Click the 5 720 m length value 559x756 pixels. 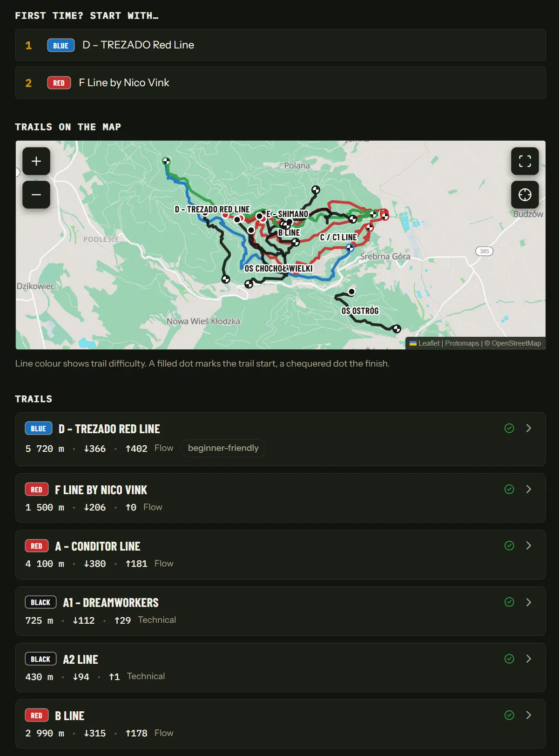[x=45, y=449]
